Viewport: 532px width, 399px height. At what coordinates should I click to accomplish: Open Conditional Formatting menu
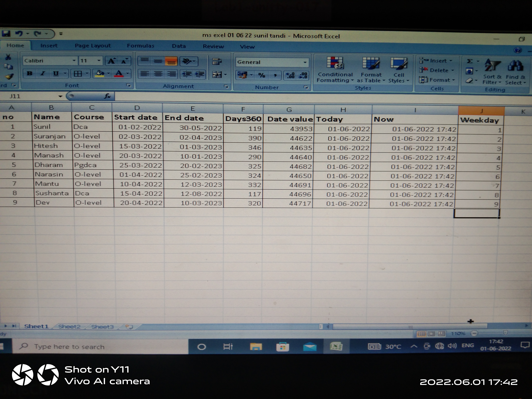[335, 70]
